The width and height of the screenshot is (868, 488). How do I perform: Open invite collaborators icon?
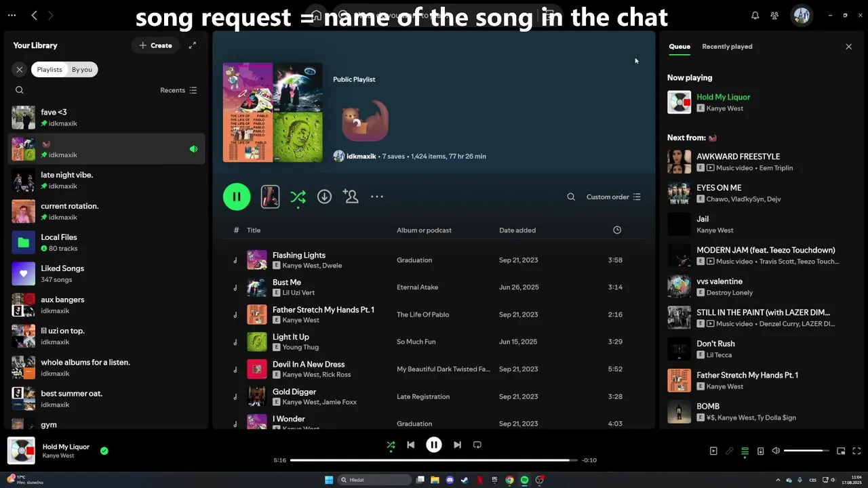(351, 197)
